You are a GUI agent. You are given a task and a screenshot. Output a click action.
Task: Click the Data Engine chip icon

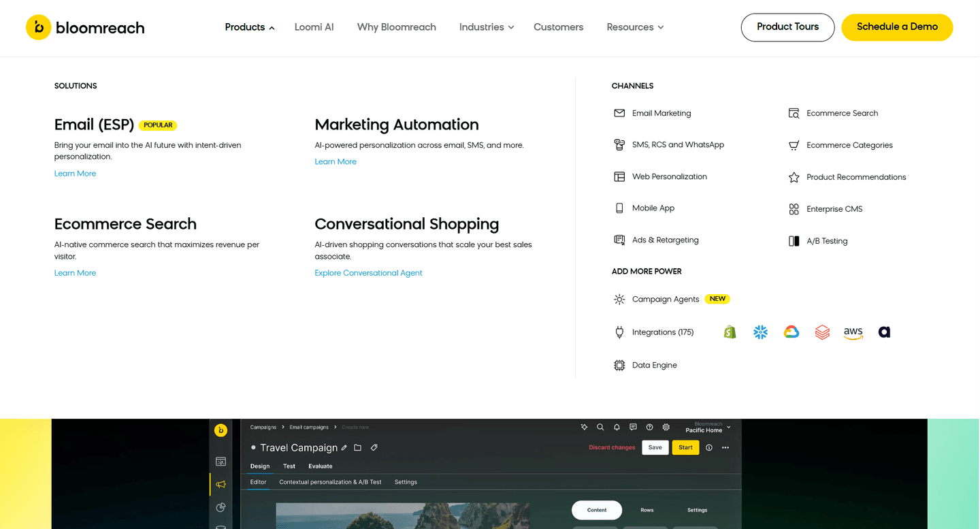click(x=619, y=365)
